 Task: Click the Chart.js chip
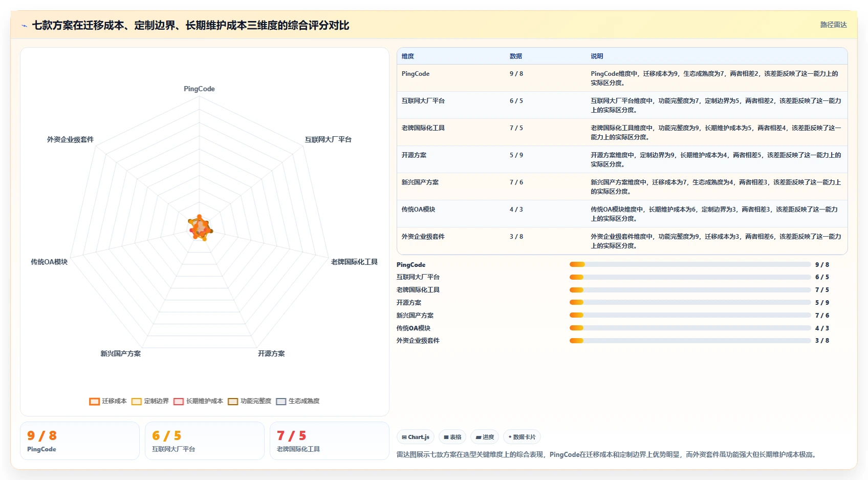416,437
